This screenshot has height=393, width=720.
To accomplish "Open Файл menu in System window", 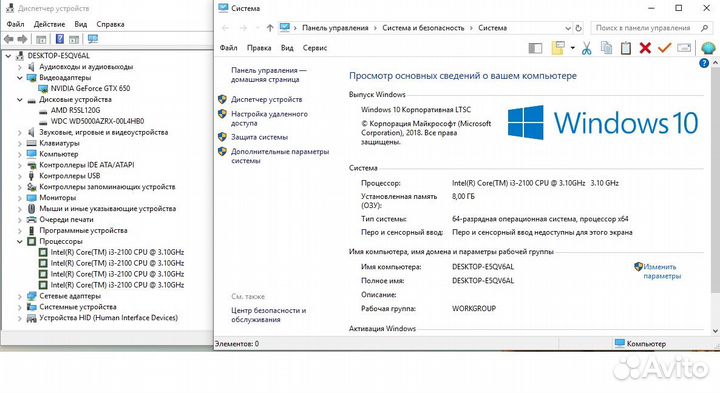I will tap(228, 48).
